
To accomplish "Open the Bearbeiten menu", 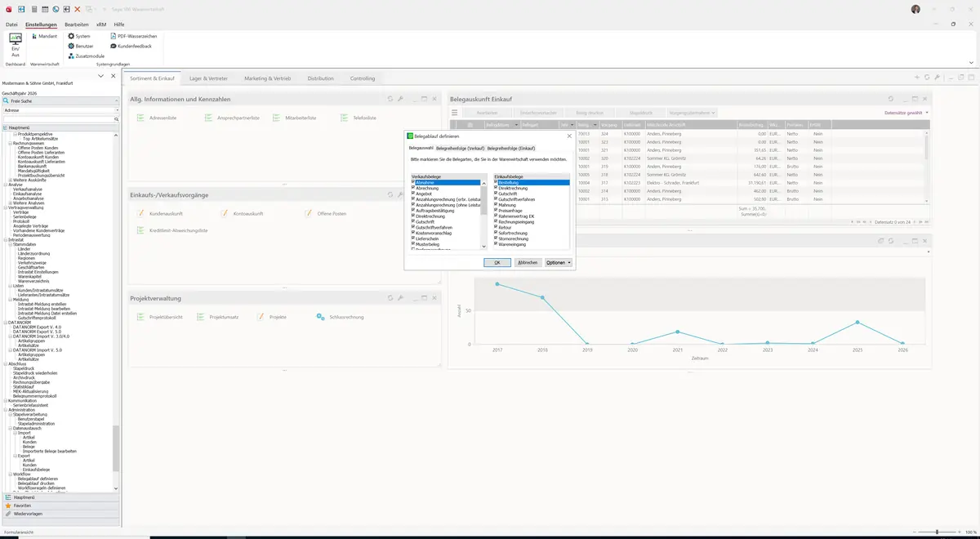I will click(77, 24).
